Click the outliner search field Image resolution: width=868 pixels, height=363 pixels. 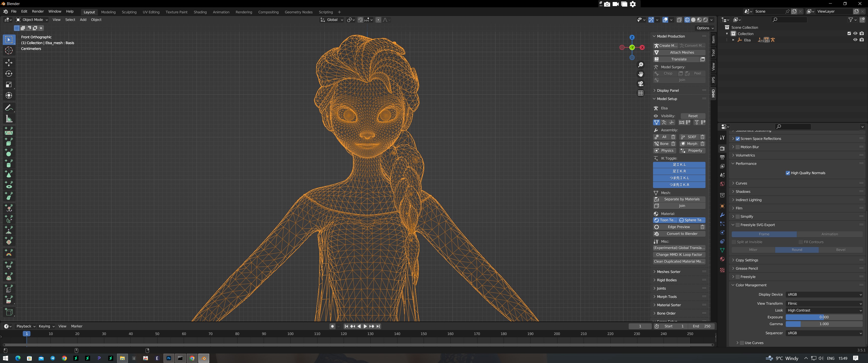click(789, 20)
